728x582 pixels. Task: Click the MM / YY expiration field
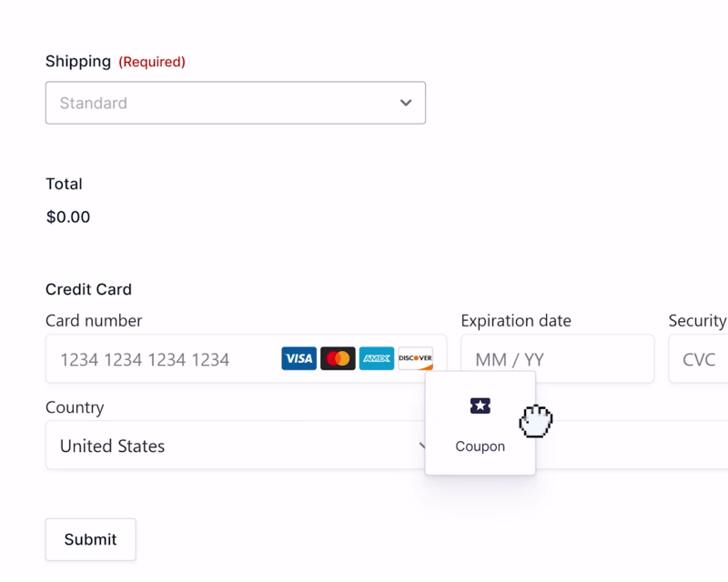557,359
